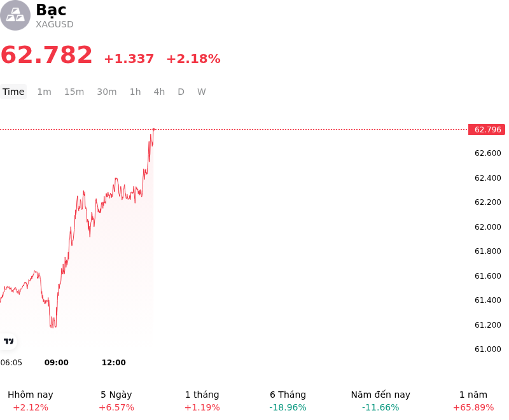This screenshot has height=420, width=509.
Task: Switch to the W weekly chart
Action: click(x=201, y=92)
